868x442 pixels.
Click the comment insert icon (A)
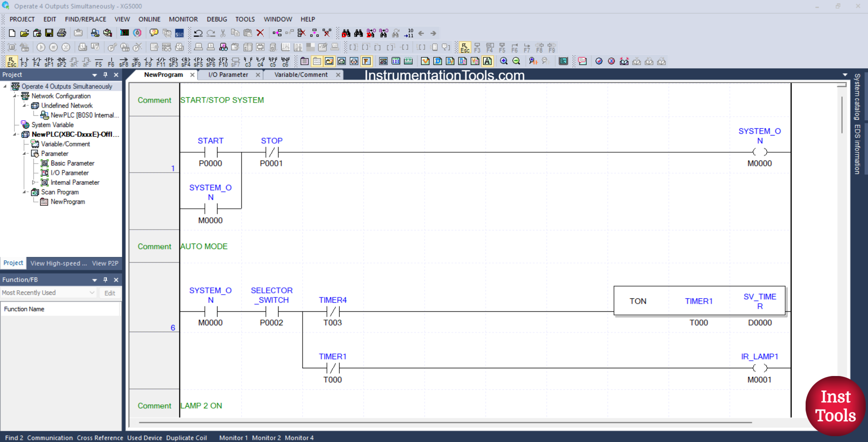coord(487,61)
